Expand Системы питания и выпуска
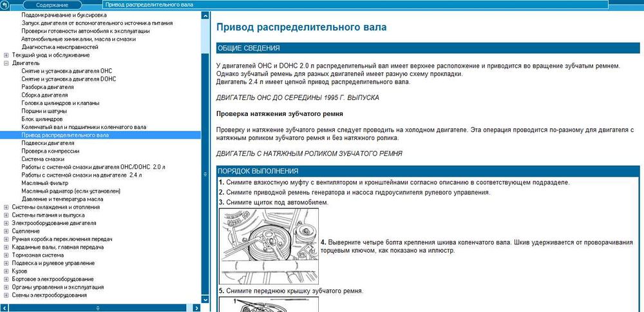 pos(6,215)
